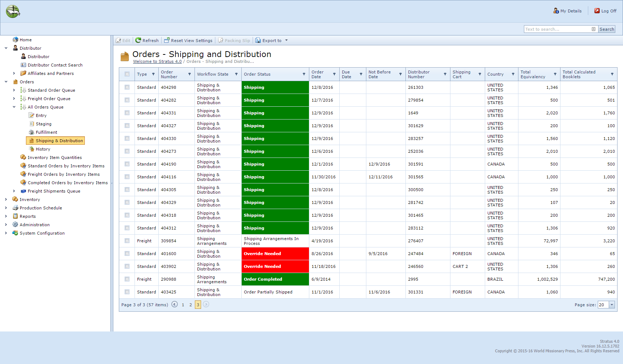The height and width of the screenshot is (364, 623).
Task: Open All Orders Queue tree item
Action: tap(46, 107)
